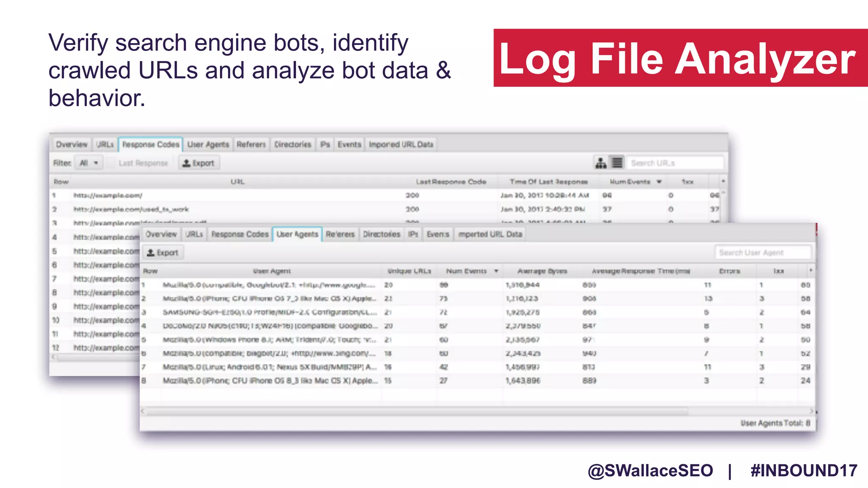This screenshot has width=868, height=488.
Task: Open column chooser arrow in back window header
Action: click(x=723, y=181)
